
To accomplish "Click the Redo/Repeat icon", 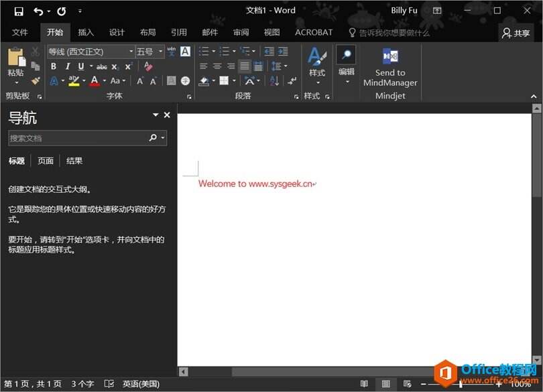I will coord(62,11).
